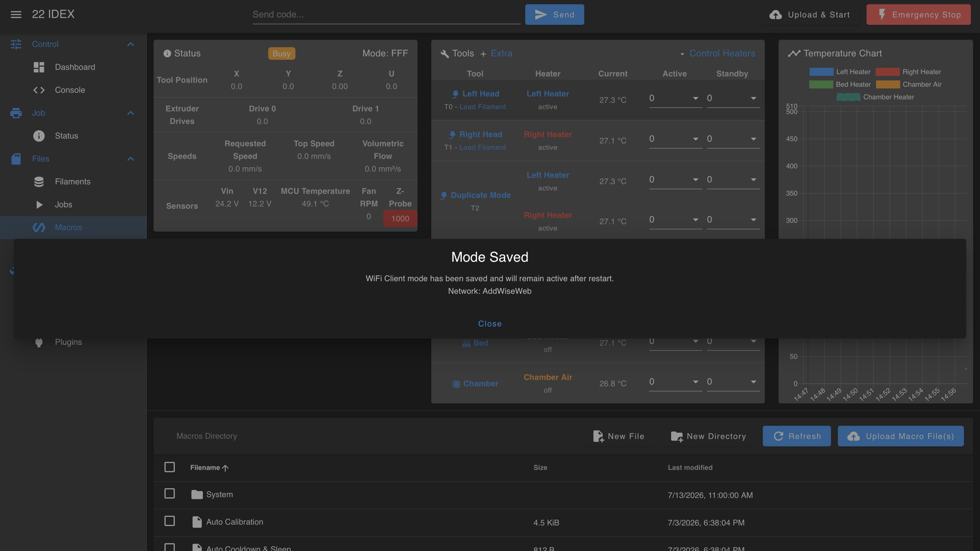Click the New Directory folder icon
This screenshot has width=980, height=551.
click(677, 436)
